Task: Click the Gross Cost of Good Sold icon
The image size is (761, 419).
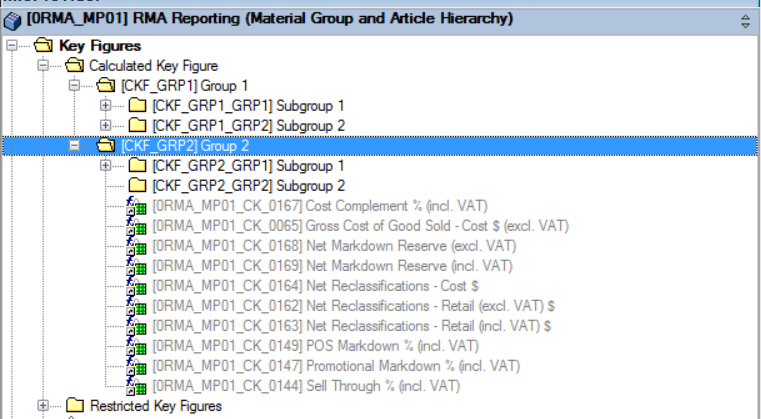Action: coord(137,226)
